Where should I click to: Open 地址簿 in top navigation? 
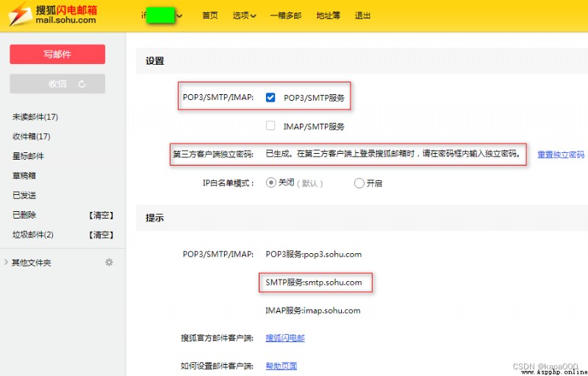328,15
